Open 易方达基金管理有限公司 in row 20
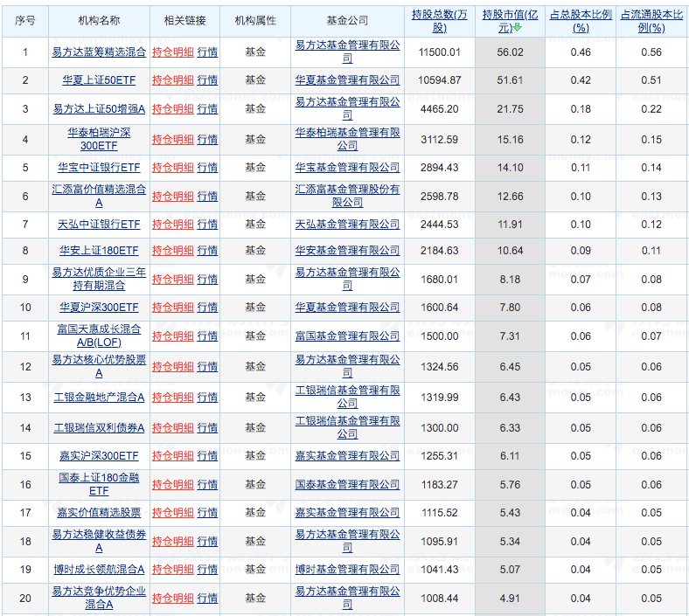 point(347,598)
